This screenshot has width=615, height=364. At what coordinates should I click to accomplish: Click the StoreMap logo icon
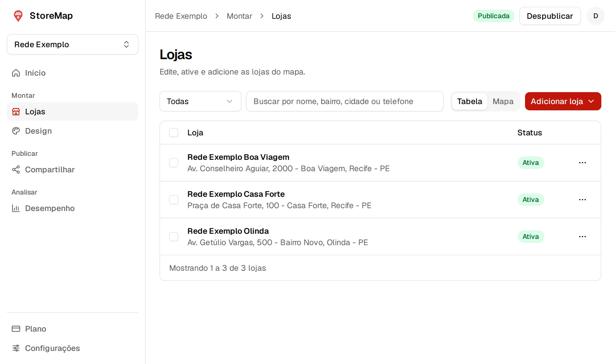[x=18, y=16]
